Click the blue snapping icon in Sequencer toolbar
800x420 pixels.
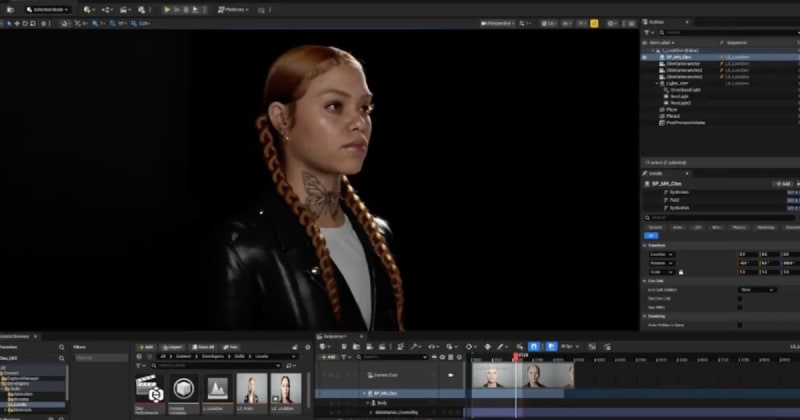(534, 347)
